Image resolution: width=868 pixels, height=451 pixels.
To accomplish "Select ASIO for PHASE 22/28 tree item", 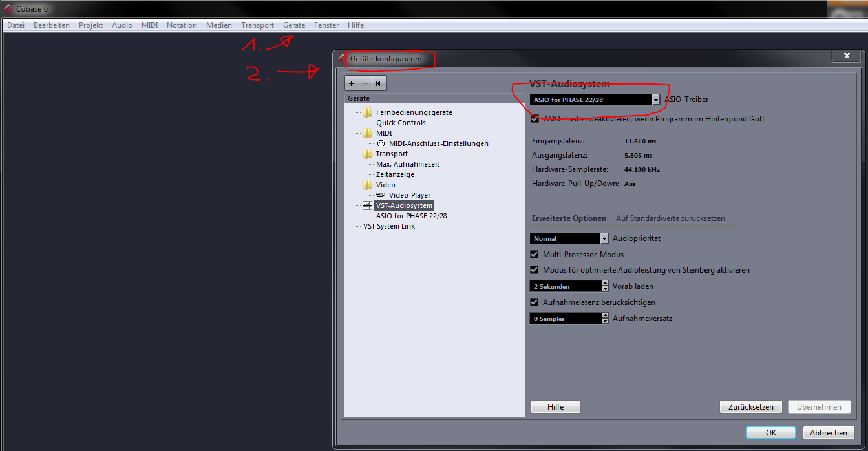I will [x=411, y=216].
